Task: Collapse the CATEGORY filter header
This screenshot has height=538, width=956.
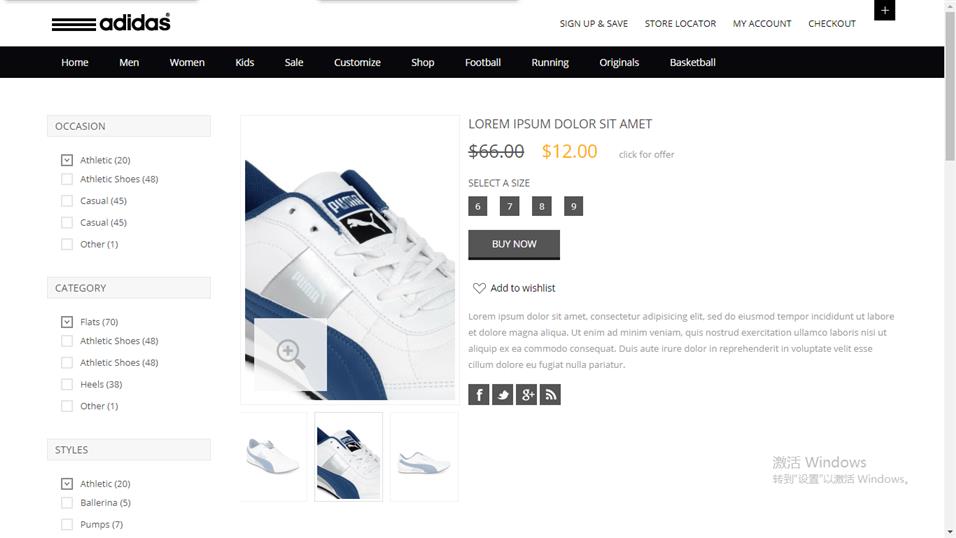Action: click(129, 288)
